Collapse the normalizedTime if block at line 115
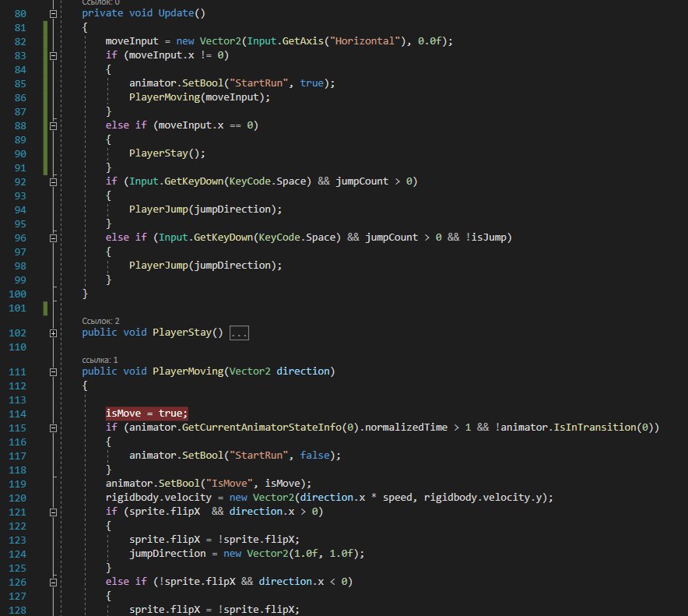This screenshot has width=688, height=616. coord(53,428)
